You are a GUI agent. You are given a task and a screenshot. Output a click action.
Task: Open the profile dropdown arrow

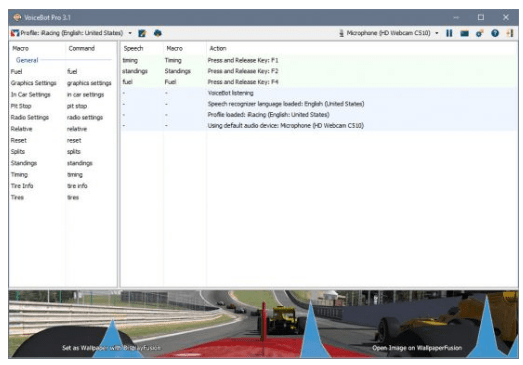[130, 33]
